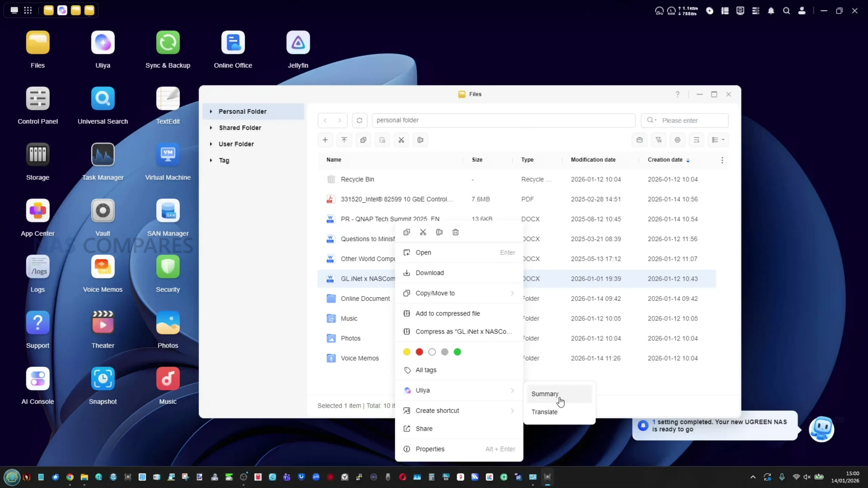Choose Summary from Uliya submenu

coord(545,394)
